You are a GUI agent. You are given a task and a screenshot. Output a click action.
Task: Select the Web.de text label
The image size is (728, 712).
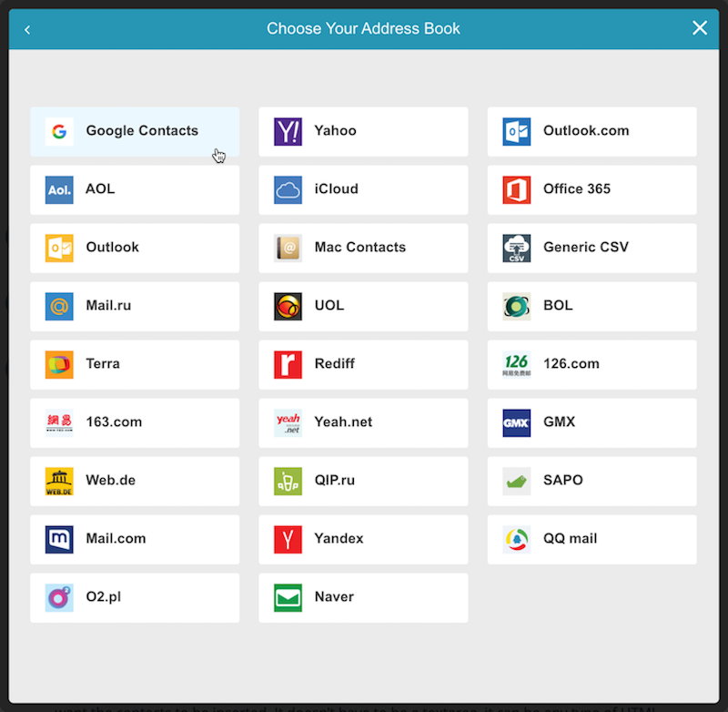pyautogui.click(x=110, y=480)
